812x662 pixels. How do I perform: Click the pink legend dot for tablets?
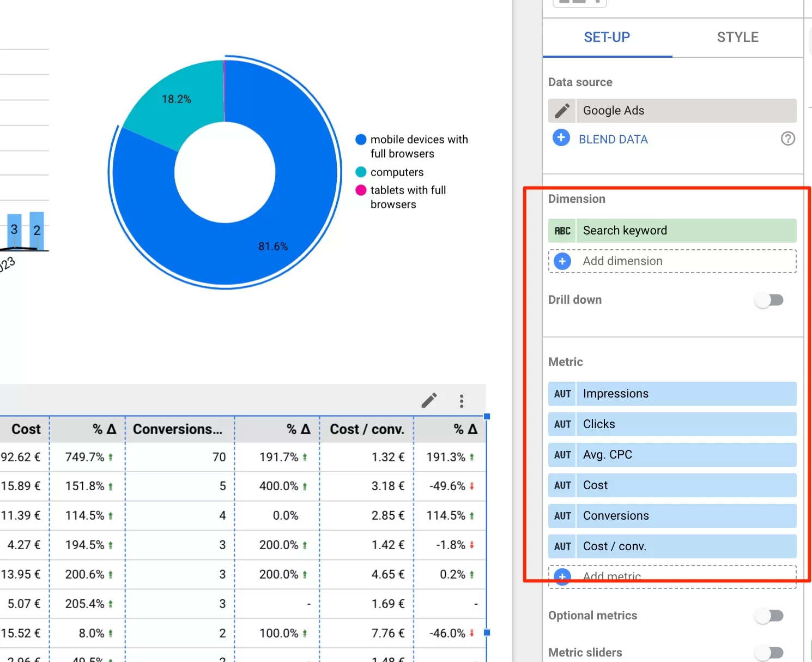point(361,190)
